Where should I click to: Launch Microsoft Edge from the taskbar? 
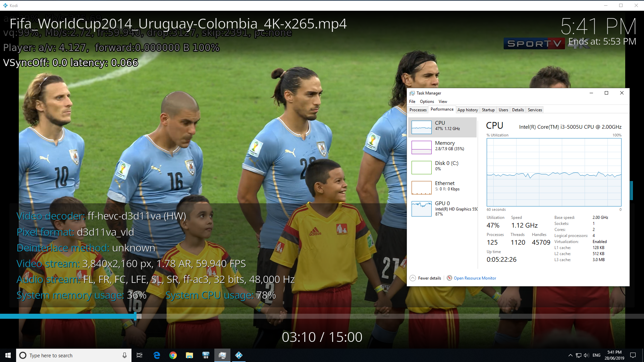(x=157, y=355)
